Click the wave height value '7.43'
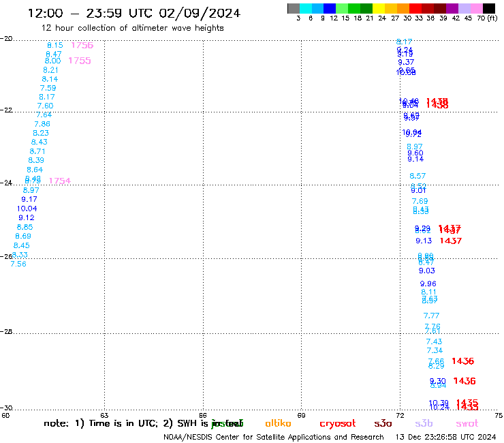Screen dimensions: 504x443 [x=434, y=341]
